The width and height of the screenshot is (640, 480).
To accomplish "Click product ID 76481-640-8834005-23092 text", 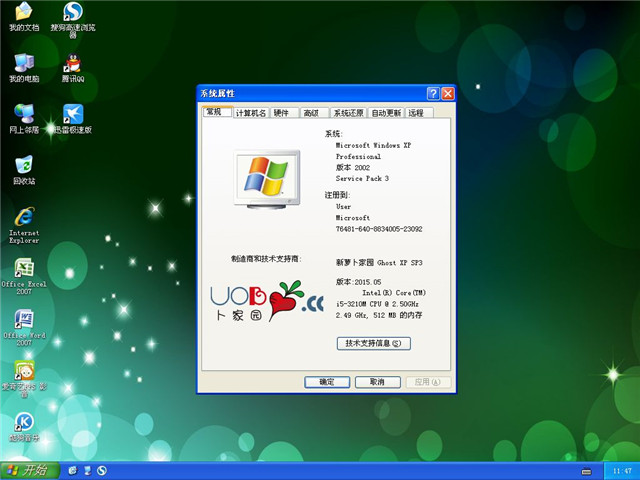I will pyautogui.click(x=379, y=229).
